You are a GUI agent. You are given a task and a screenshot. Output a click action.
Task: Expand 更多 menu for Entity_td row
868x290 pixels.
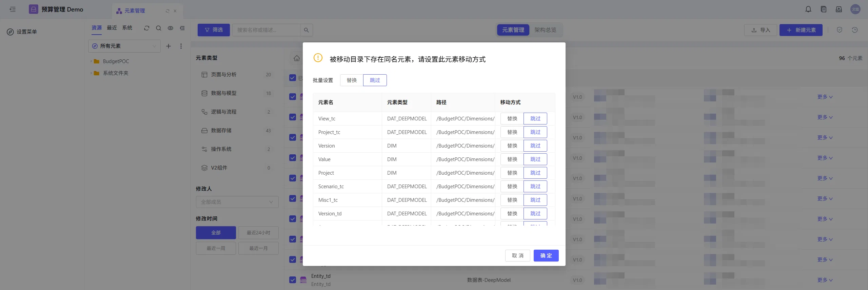coord(825,280)
